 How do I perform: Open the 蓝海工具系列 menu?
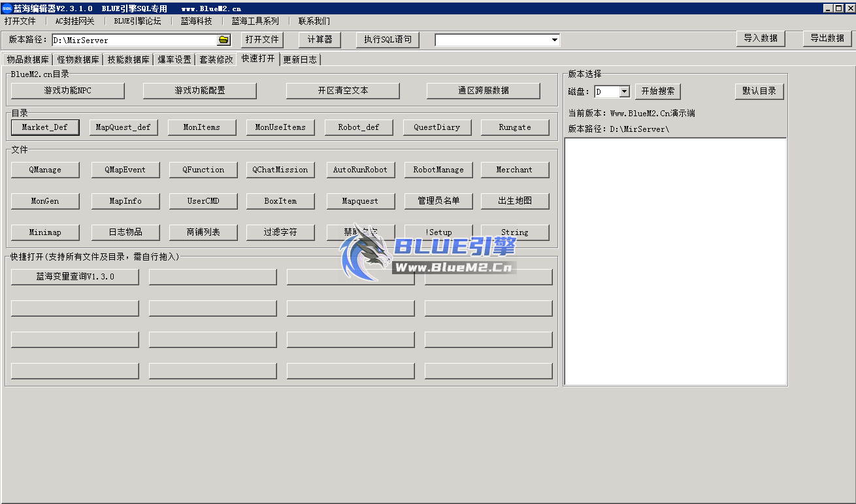pos(255,21)
